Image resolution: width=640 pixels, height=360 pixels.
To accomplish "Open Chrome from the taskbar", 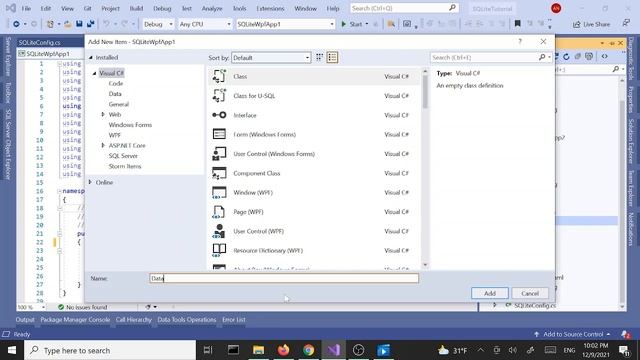I will click(309, 350).
